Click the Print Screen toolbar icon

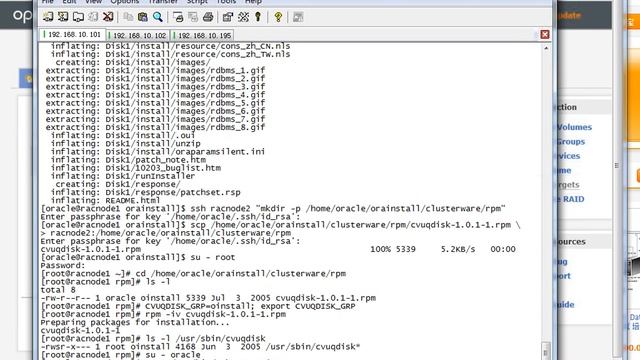click(178, 17)
